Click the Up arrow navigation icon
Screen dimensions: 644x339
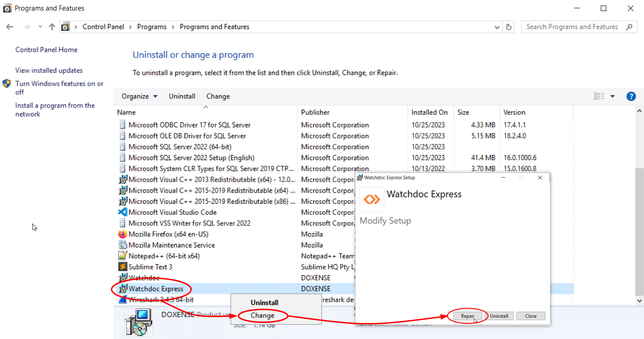click(52, 27)
